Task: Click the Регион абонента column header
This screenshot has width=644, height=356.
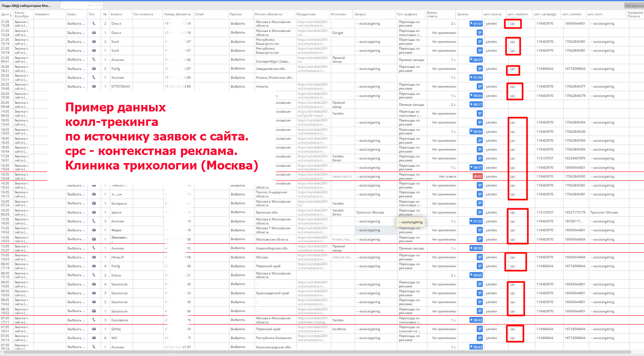Action: click(268, 14)
